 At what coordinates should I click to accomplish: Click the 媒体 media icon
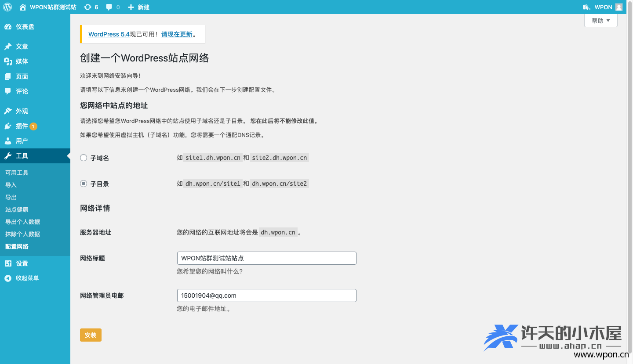tap(8, 61)
